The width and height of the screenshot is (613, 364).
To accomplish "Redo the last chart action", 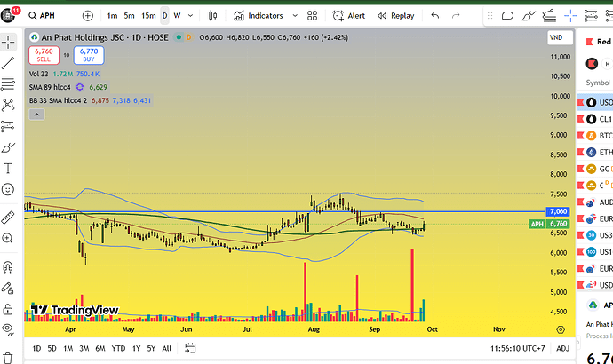I will [456, 16].
